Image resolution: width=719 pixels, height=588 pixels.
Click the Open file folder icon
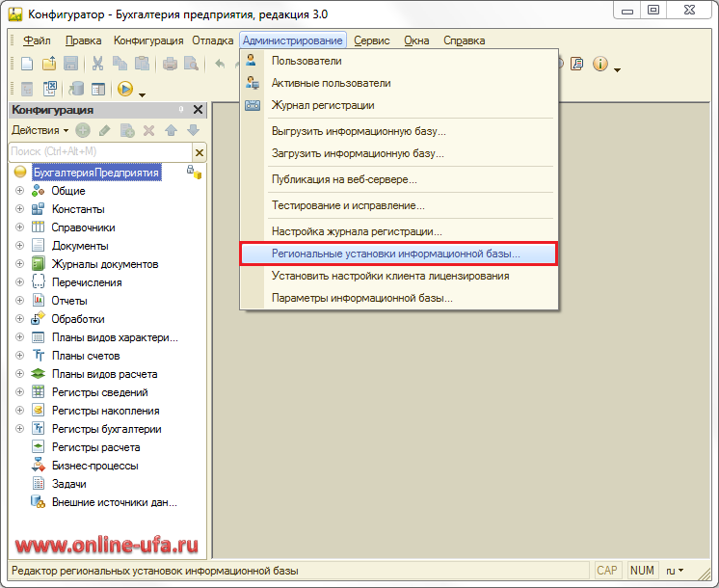pos(49,64)
